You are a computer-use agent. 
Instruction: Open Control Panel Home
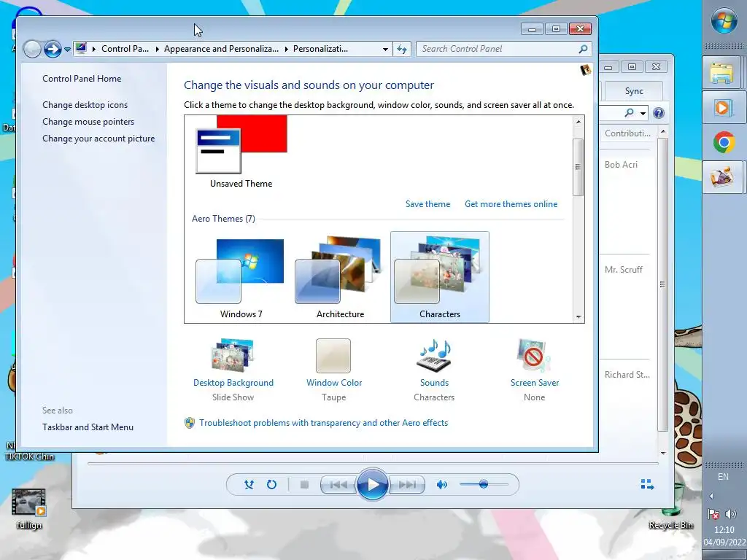pyautogui.click(x=82, y=79)
